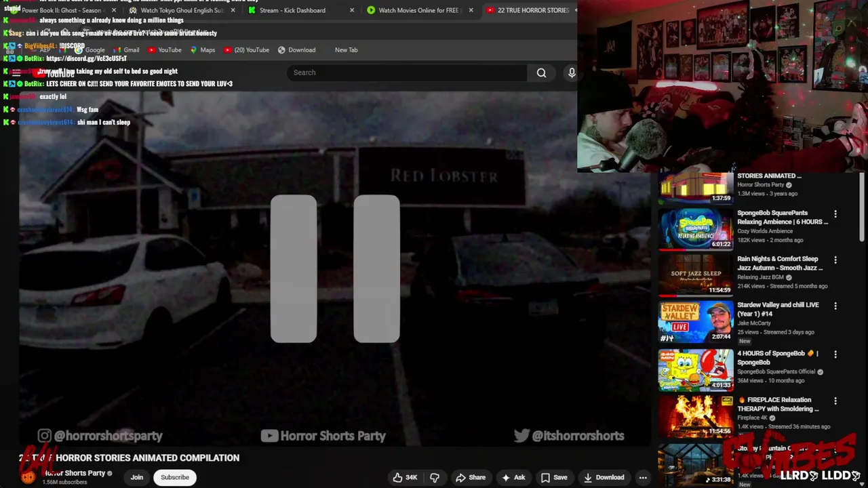The height and width of the screenshot is (488, 868).
Task: Open Rain Nights & Comfort Sleep thumbnail
Action: (x=696, y=275)
